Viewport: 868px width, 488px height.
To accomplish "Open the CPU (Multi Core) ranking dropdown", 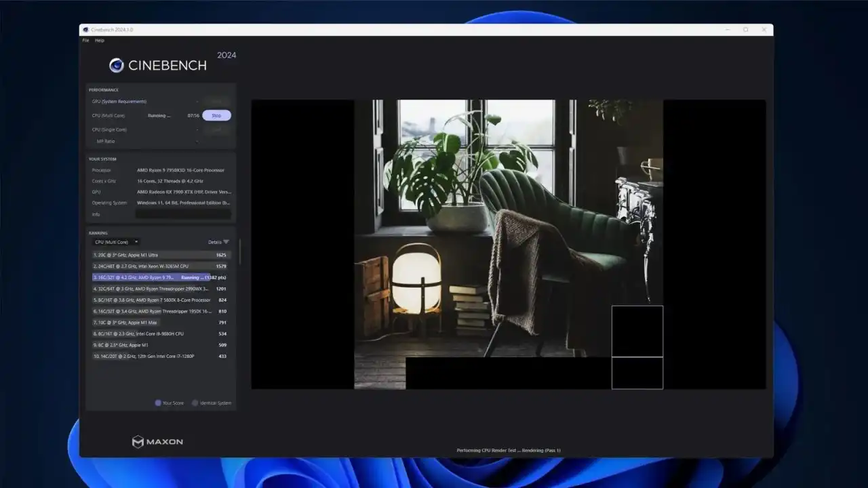I will click(116, 242).
